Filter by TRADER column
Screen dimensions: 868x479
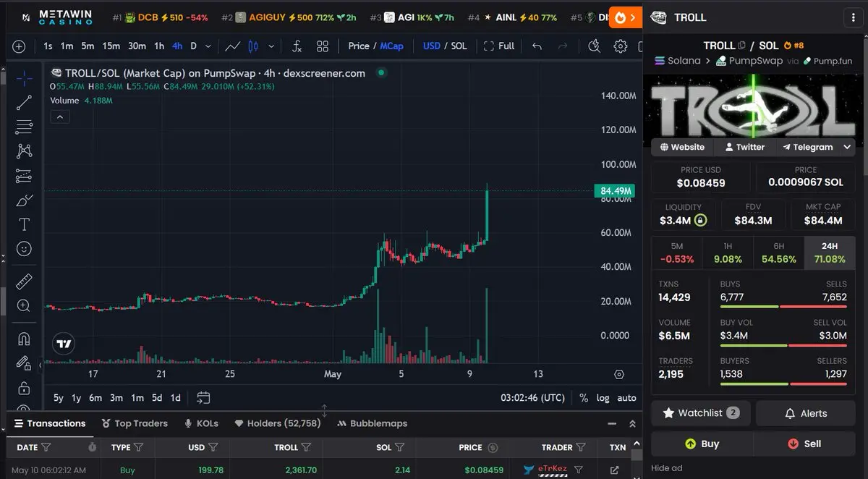(x=579, y=447)
